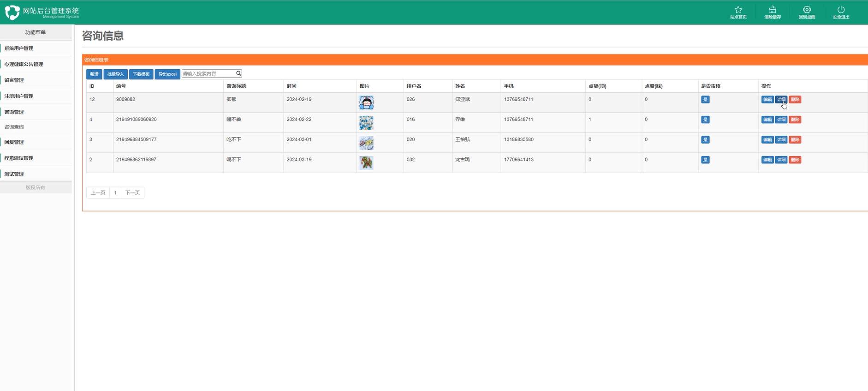Image resolution: width=868 pixels, height=391 pixels.
Task: Focus the search content input field
Action: 208,73
